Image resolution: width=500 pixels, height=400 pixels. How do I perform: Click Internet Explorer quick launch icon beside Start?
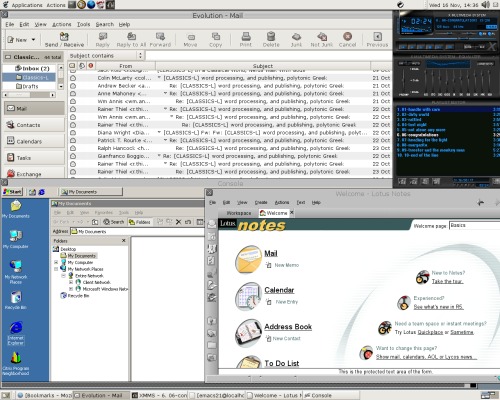pyautogui.click(x=41, y=192)
